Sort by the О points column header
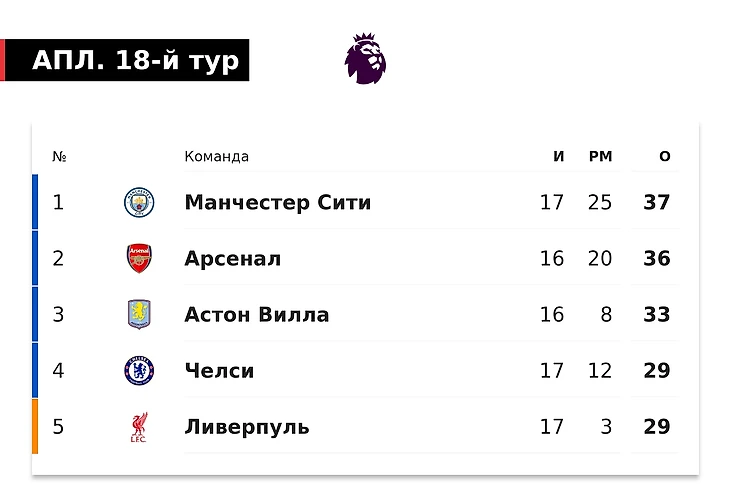Viewport: 730px width, 499px height. pos(665,156)
